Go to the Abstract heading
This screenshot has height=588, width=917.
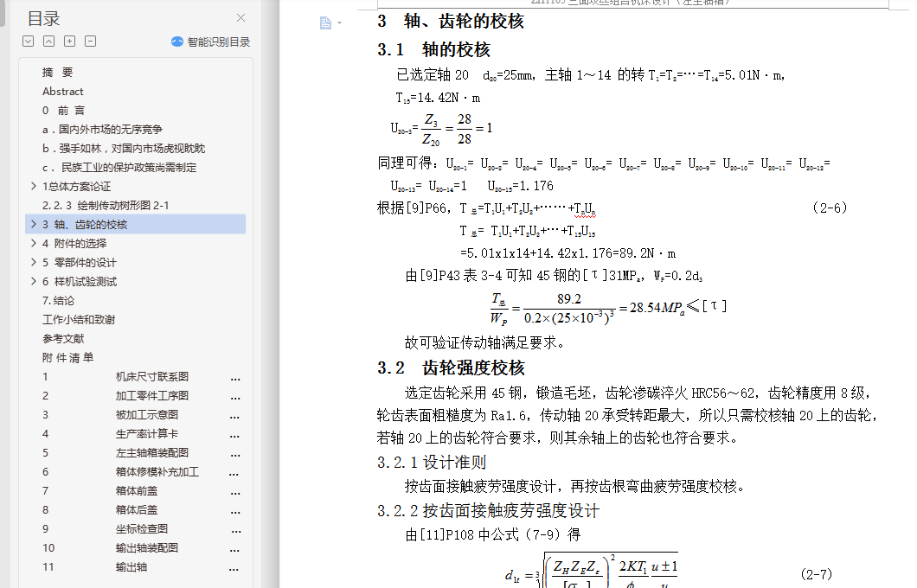62,91
